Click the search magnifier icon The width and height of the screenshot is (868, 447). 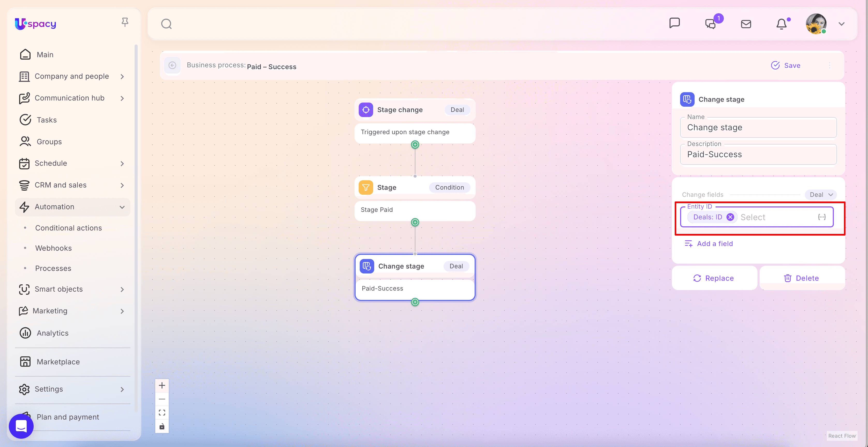pyautogui.click(x=166, y=24)
